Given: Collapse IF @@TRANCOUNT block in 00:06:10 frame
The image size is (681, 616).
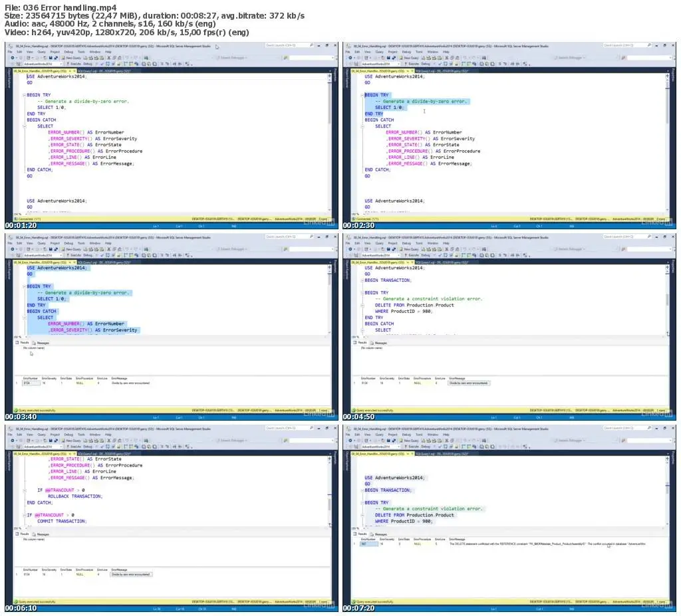Looking at the screenshot, I should click(x=25, y=515).
